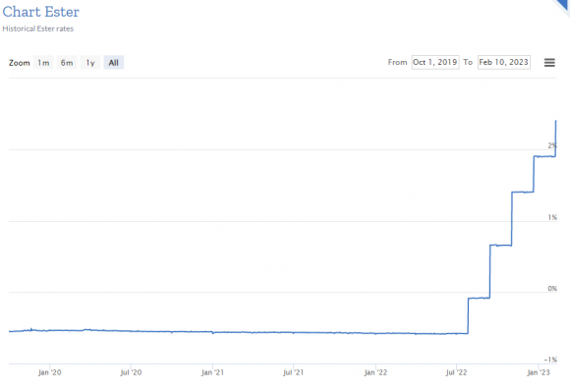Select the 1y zoom range
Viewport: 570px width, 392px height.
[90, 63]
